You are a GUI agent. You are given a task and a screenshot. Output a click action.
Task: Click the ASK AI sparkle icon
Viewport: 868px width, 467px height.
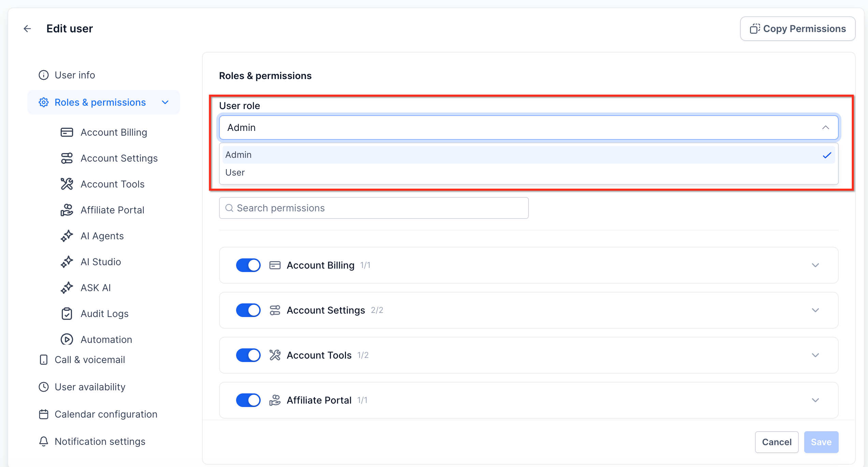pyautogui.click(x=67, y=288)
